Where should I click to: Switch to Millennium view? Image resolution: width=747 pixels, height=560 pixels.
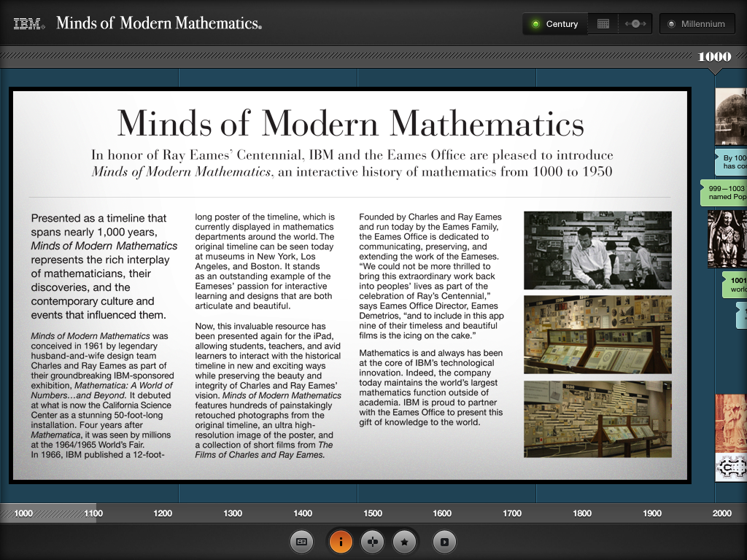[x=697, y=24]
